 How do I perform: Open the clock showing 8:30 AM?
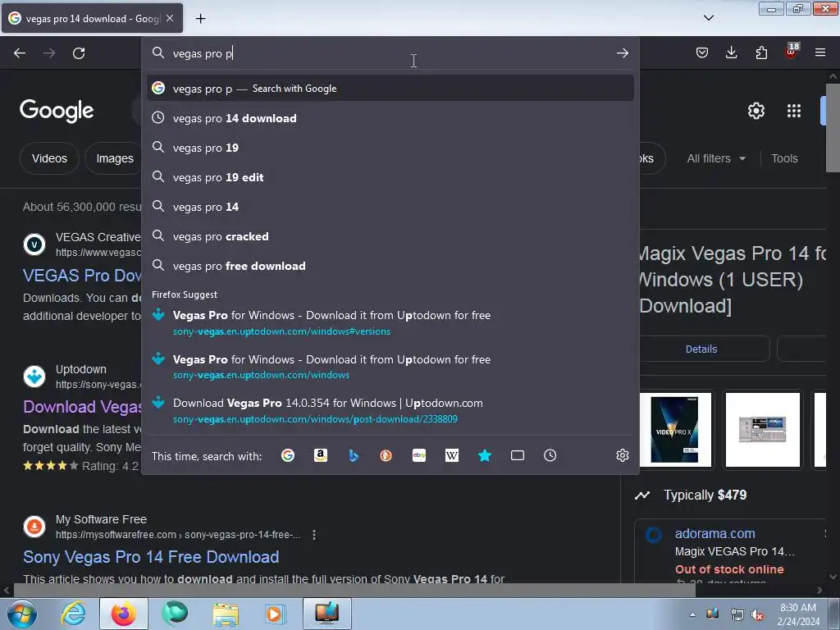click(x=798, y=614)
